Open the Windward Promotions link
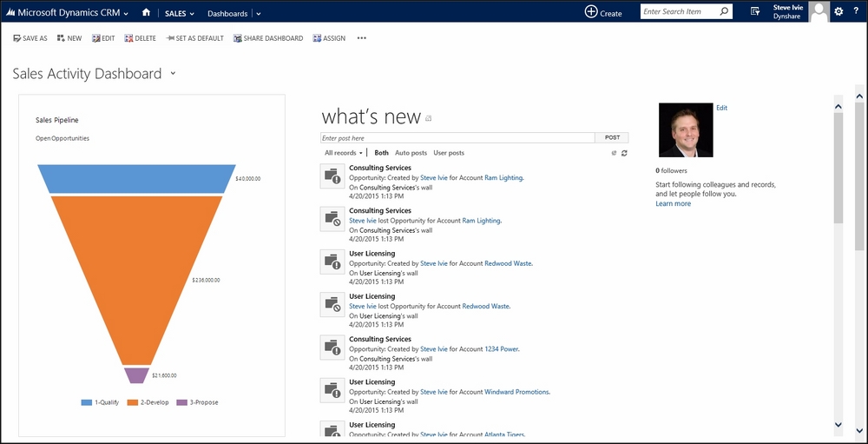Viewport: 868px width, 444px height. click(516, 392)
